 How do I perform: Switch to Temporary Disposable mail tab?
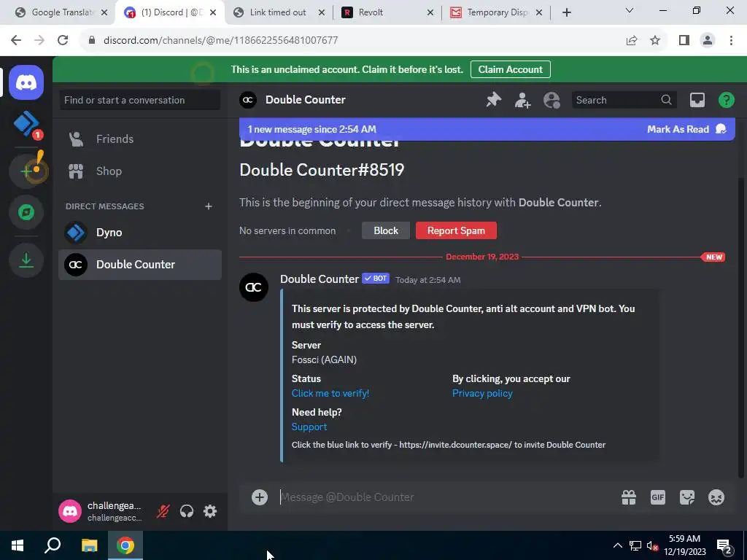click(x=498, y=12)
